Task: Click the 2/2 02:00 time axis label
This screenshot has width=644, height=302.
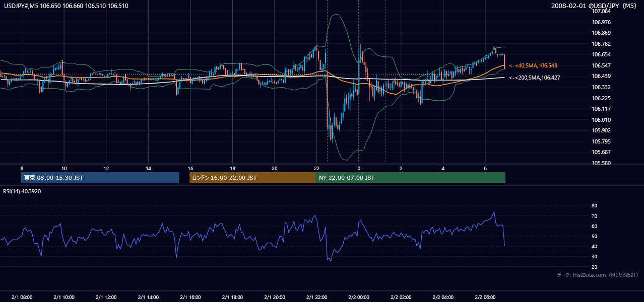Action: pyautogui.click(x=401, y=297)
